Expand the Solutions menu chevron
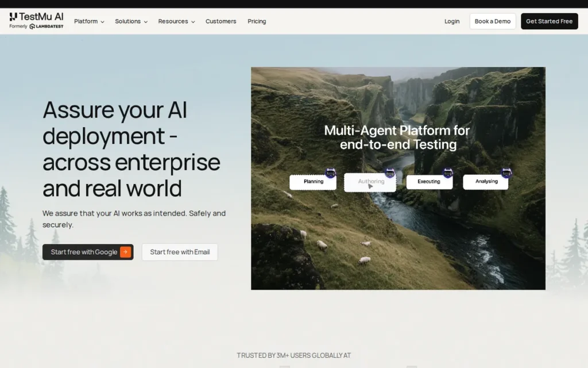The height and width of the screenshot is (368, 588). (x=145, y=22)
